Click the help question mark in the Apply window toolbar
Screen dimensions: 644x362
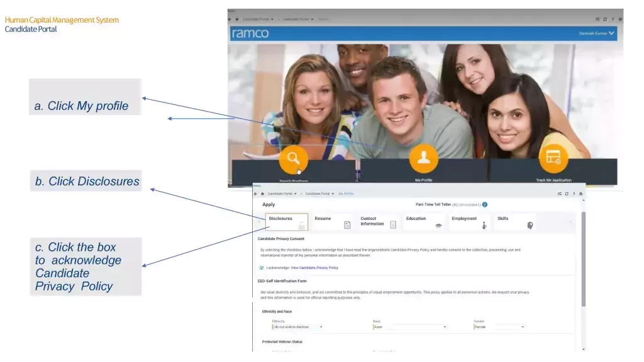[574, 194]
